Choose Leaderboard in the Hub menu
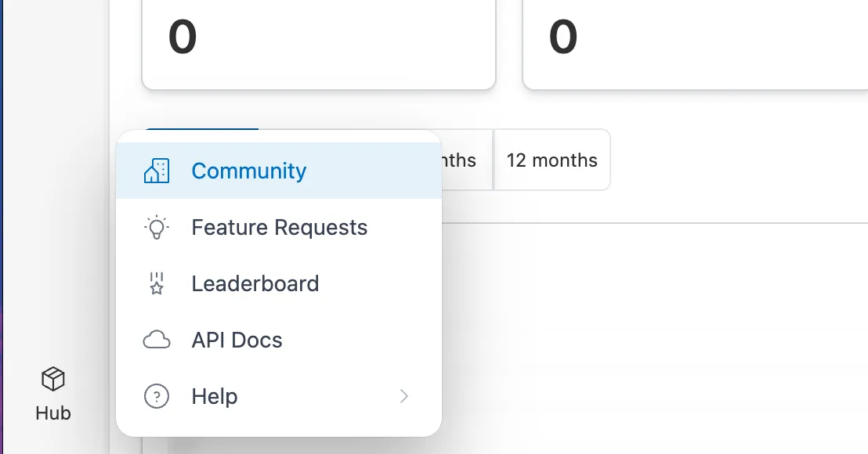 (255, 283)
